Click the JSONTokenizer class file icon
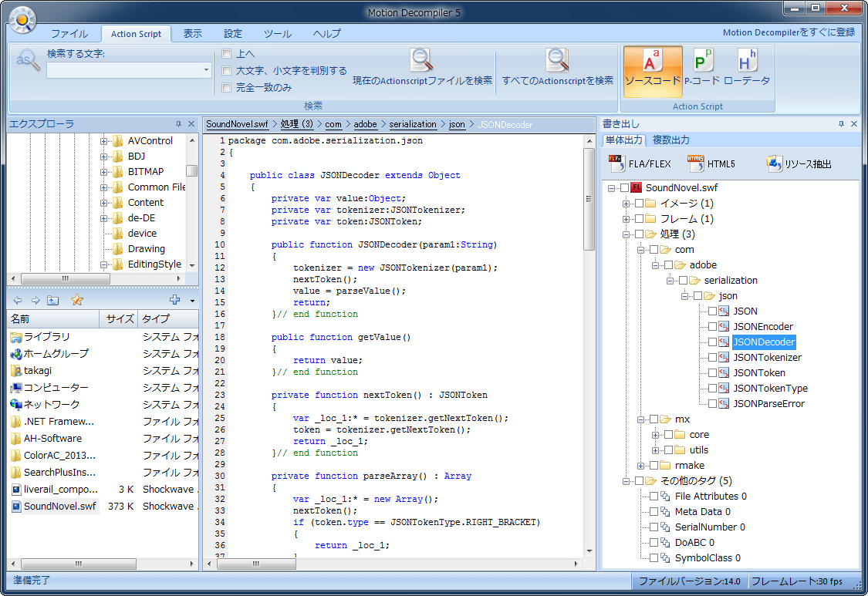The width and height of the screenshot is (868, 596). (724, 358)
